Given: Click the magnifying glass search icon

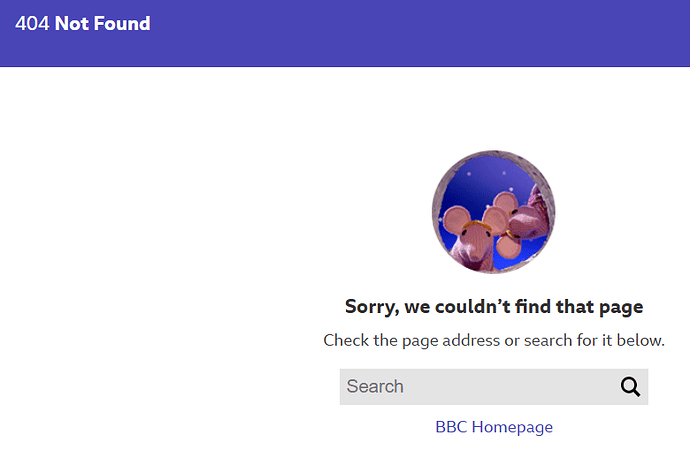Looking at the screenshot, I should pos(630,387).
